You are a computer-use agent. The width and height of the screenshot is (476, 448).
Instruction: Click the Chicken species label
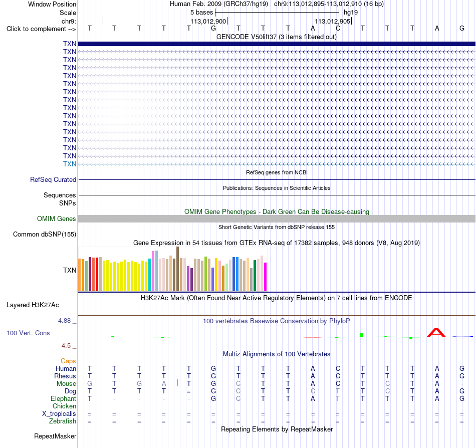point(64,406)
